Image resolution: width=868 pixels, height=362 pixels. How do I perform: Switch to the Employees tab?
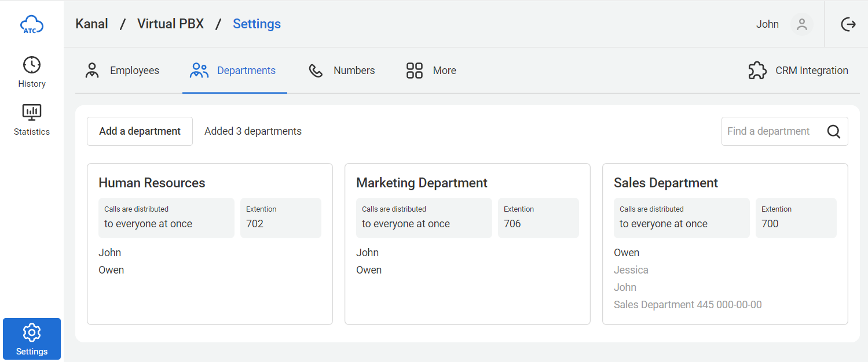(122, 71)
